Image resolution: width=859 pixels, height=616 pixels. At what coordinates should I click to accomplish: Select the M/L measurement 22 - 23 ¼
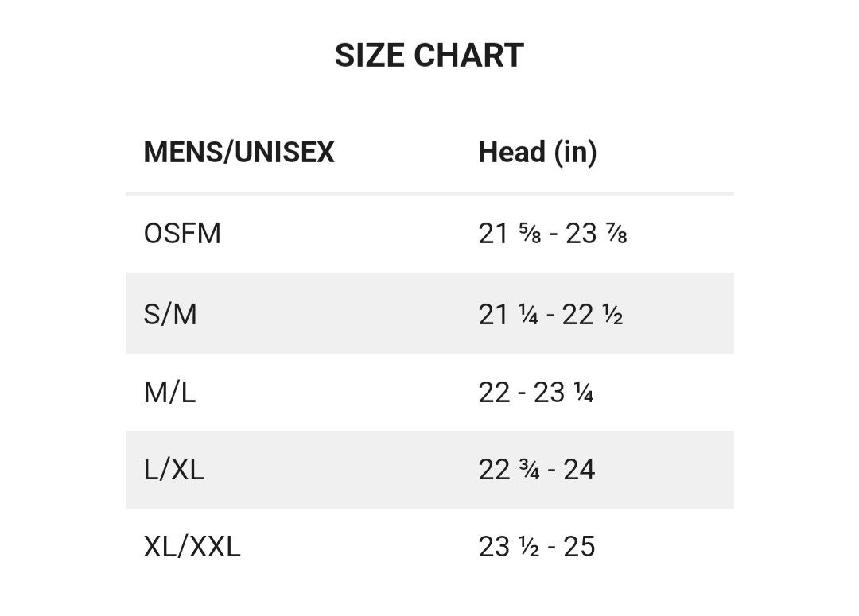[536, 393]
